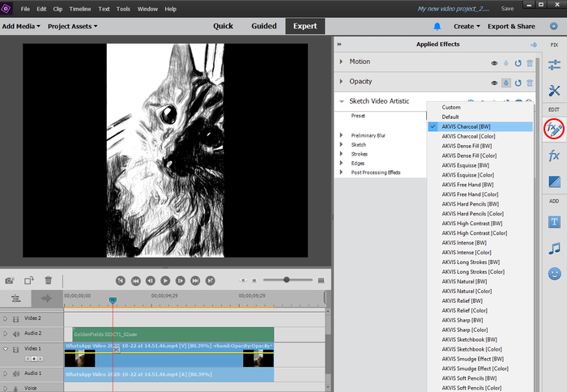Click the Save button

(x=507, y=9)
